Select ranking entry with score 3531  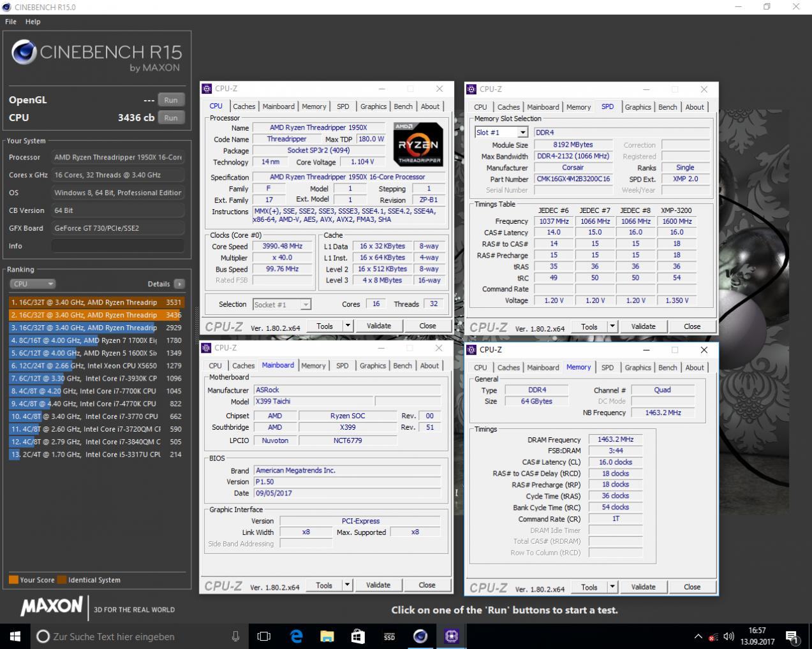pos(96,302)
